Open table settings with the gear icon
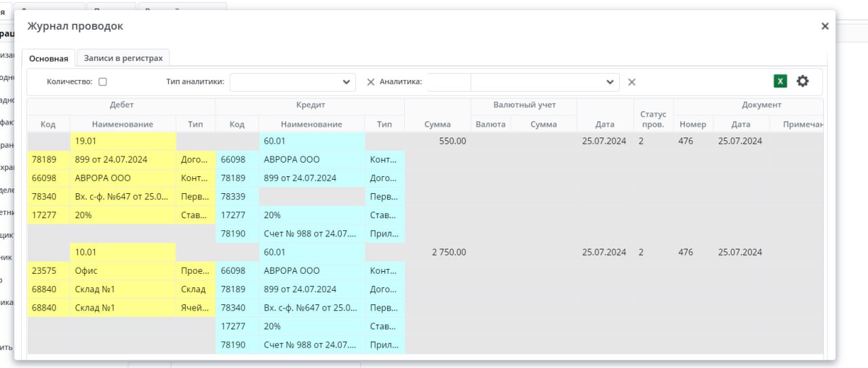This screenshot has height=368, width=868. (x=803, y=81)
